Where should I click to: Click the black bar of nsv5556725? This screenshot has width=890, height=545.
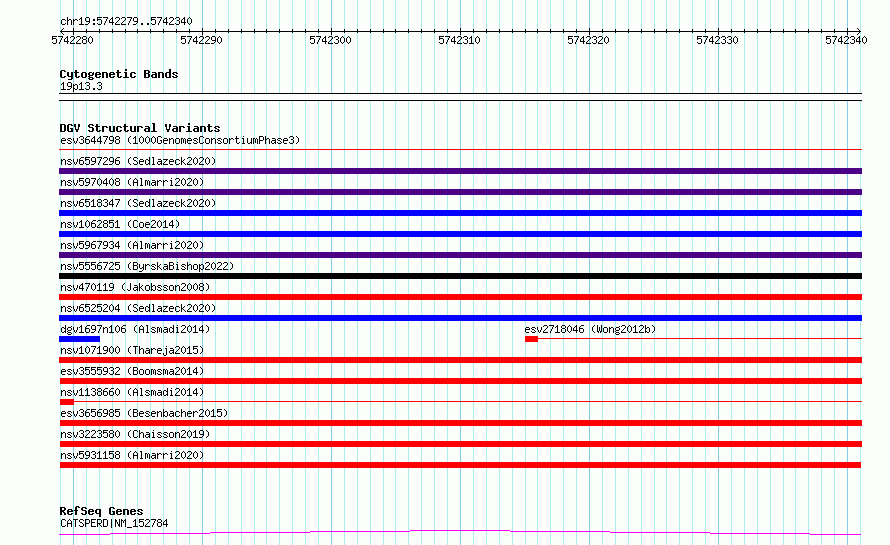click(460, 276)
